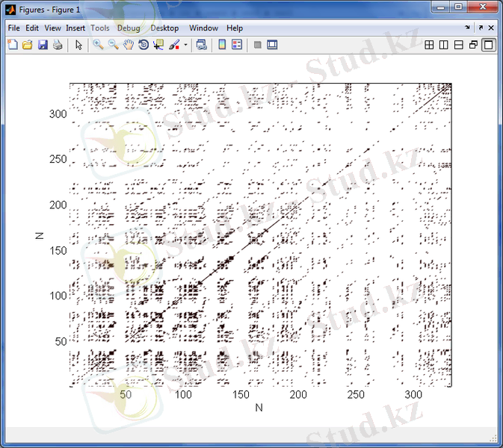The height and width of the screenshot is (448, 503).
Task: Click the sparse matrix plot area
Action: tap(261, 235)
